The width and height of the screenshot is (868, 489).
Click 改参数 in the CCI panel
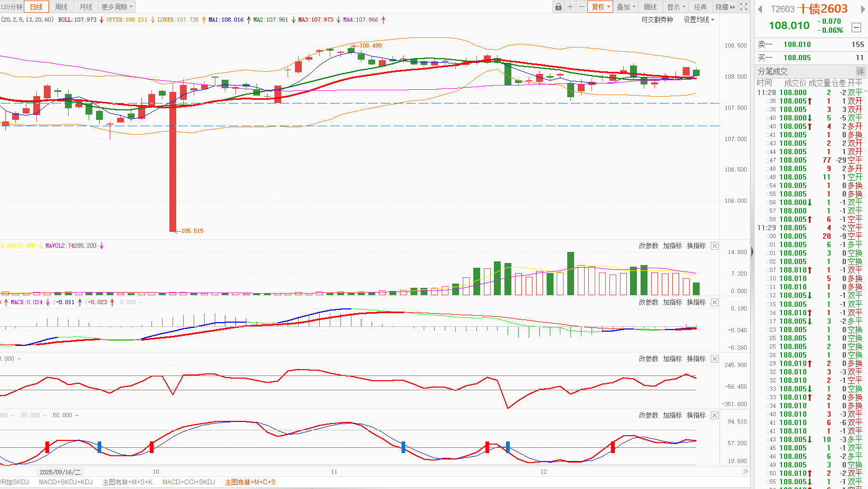648,359
